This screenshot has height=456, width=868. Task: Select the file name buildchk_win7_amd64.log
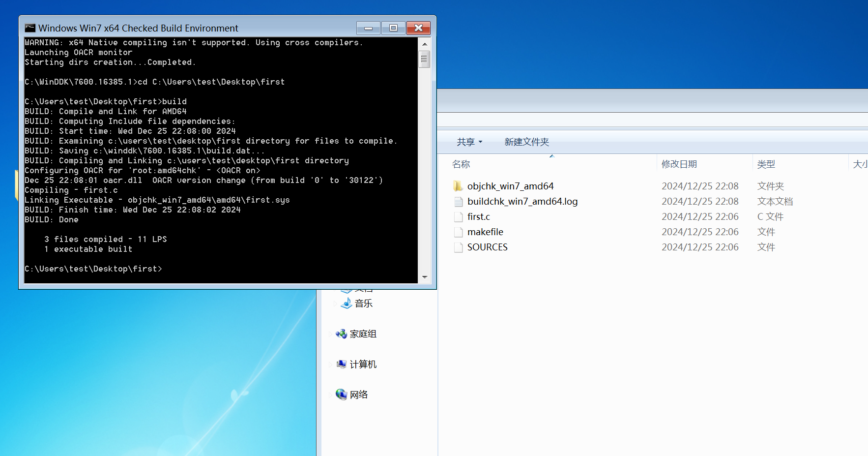(x=522, y=201)
